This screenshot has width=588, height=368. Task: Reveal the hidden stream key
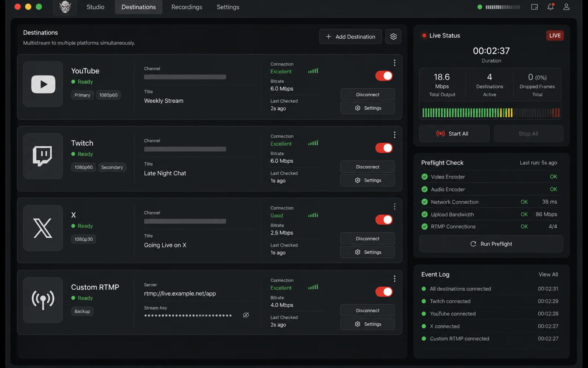click(246, 315)
